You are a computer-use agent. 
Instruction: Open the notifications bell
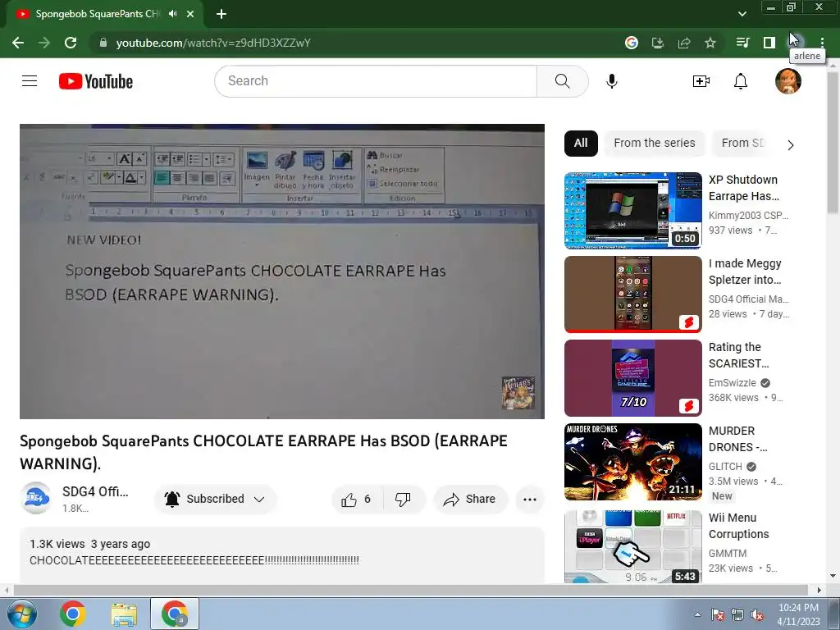point(741,81)
